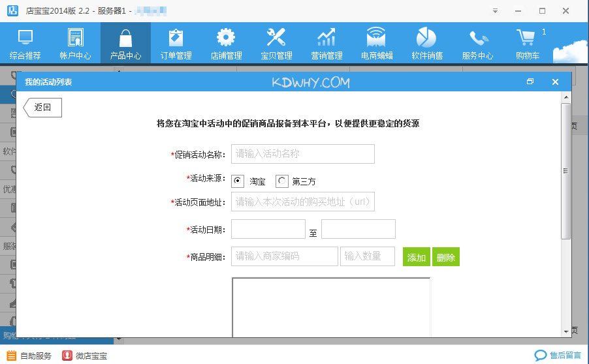This screenshot has height=364, width=589.
Task: Open 电商蝙蝠 icon
Action: click(x=377, y=43)
